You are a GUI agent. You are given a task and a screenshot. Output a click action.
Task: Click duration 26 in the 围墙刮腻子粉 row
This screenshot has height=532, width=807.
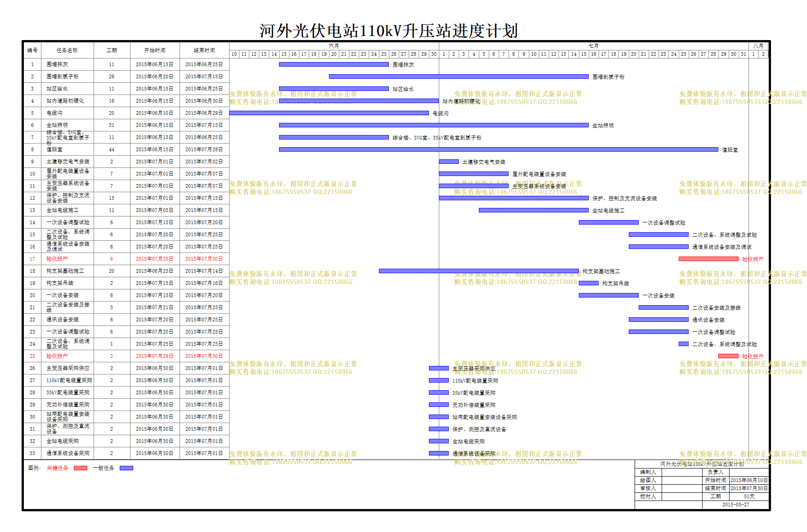click(112, 77)
